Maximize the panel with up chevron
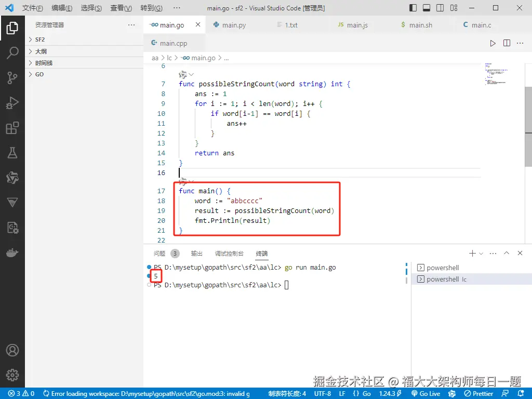The image size is (532, 399). (507, 253)
